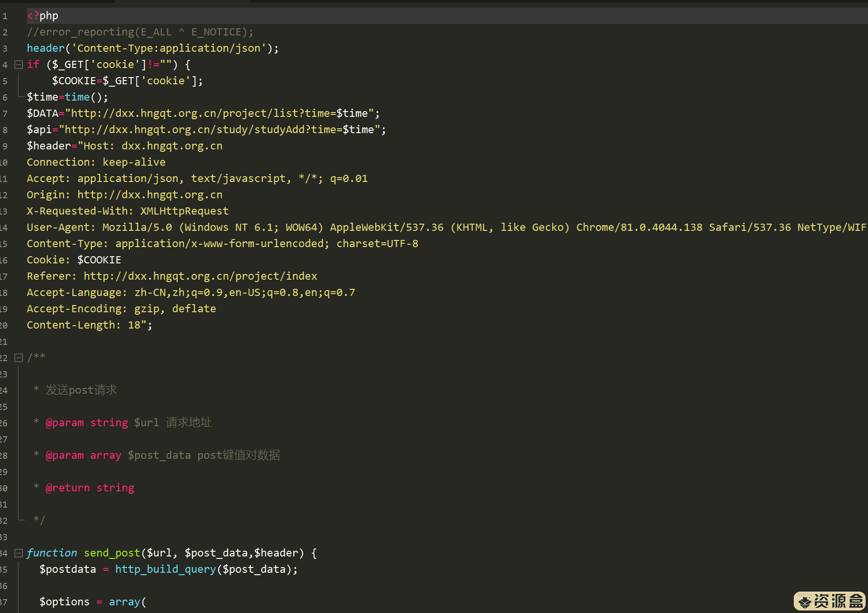Click 'Cookie: $COOKIE' line
The height and width of the screenshot is (613, 868).
74,260
